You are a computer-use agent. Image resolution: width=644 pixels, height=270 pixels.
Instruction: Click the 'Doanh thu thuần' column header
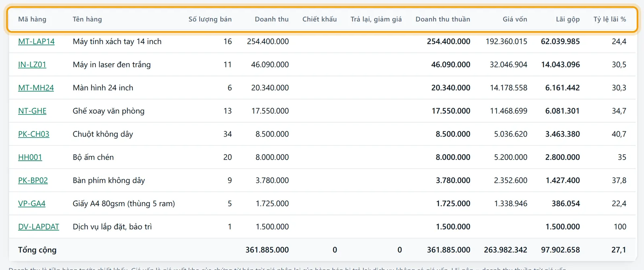coord(443,19)
